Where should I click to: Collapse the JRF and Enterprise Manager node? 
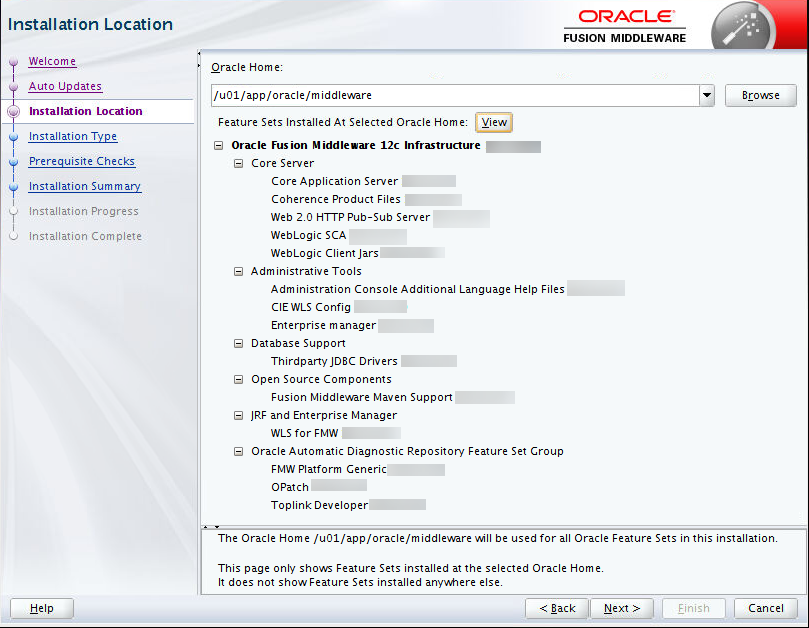pyautogui.click(x=238, y=415)
